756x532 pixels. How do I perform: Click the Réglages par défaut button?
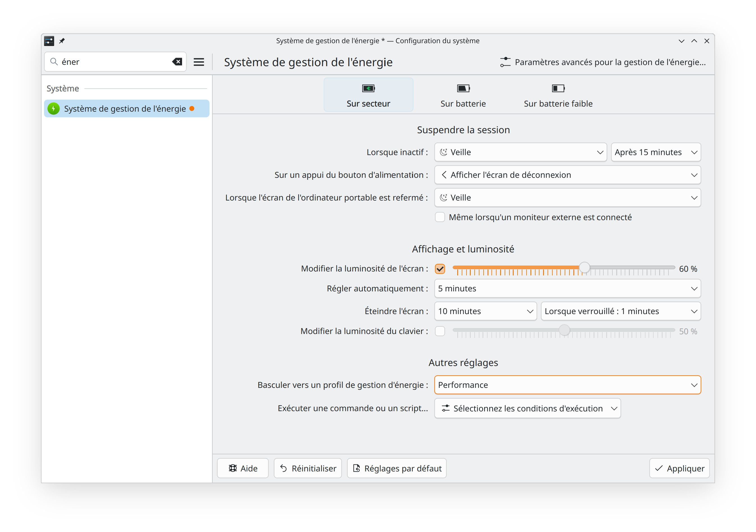[x=397, y=468]
